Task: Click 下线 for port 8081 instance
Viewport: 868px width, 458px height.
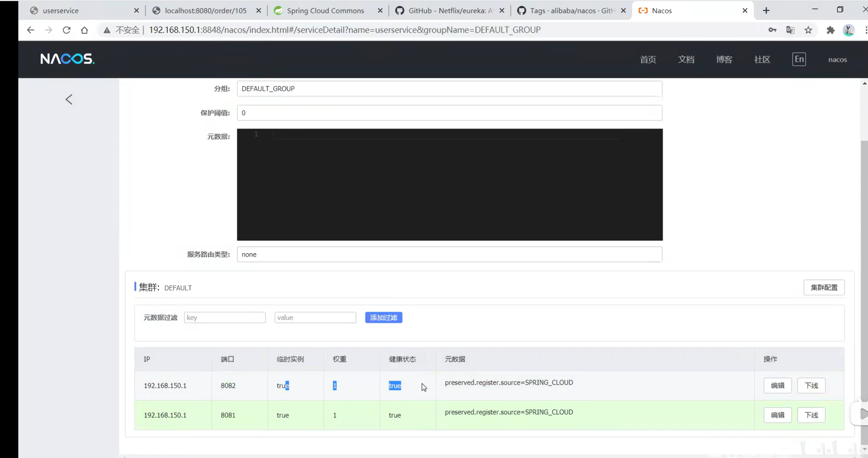Action: pos(811,415)
